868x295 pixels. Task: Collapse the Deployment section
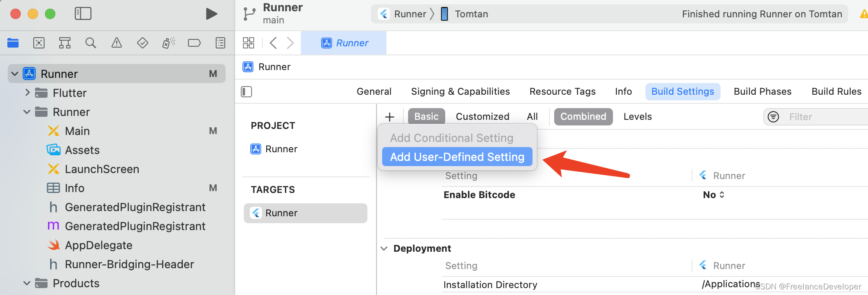[384, 249]
